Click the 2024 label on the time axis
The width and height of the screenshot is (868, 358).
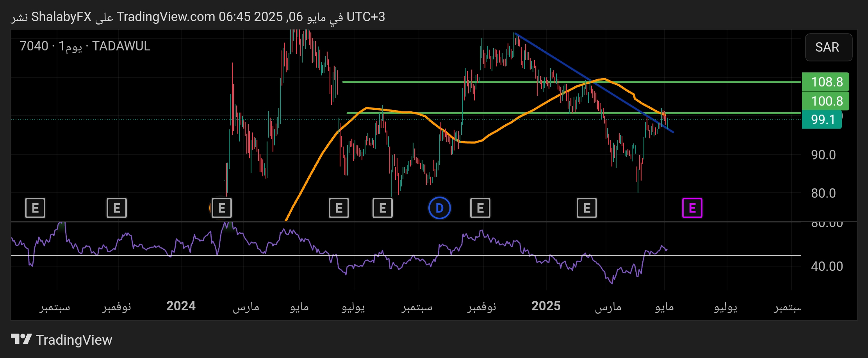pyautogui.click(x=181, y=306)
